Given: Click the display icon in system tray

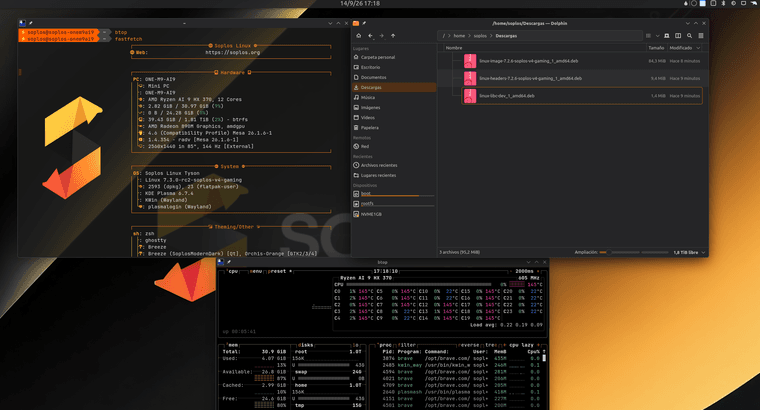Looking at the screenshot, I should click(x=743, y=3).
